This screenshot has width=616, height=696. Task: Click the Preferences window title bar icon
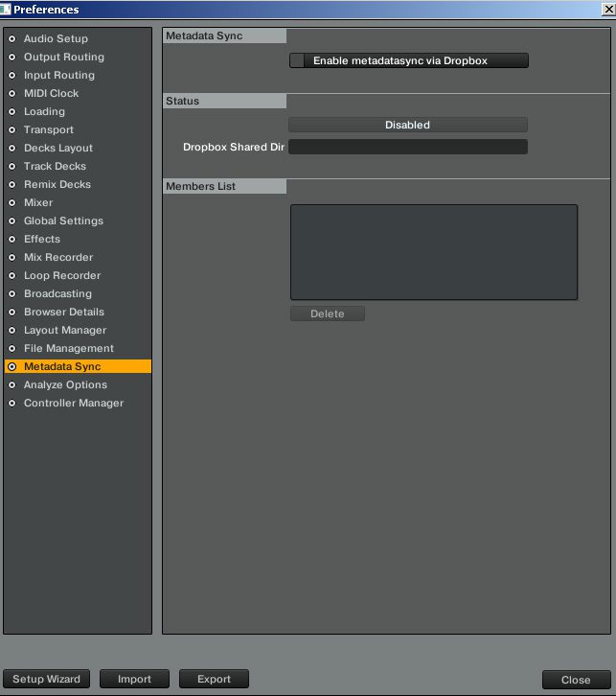pyautogui.click(x=6, y=10)
